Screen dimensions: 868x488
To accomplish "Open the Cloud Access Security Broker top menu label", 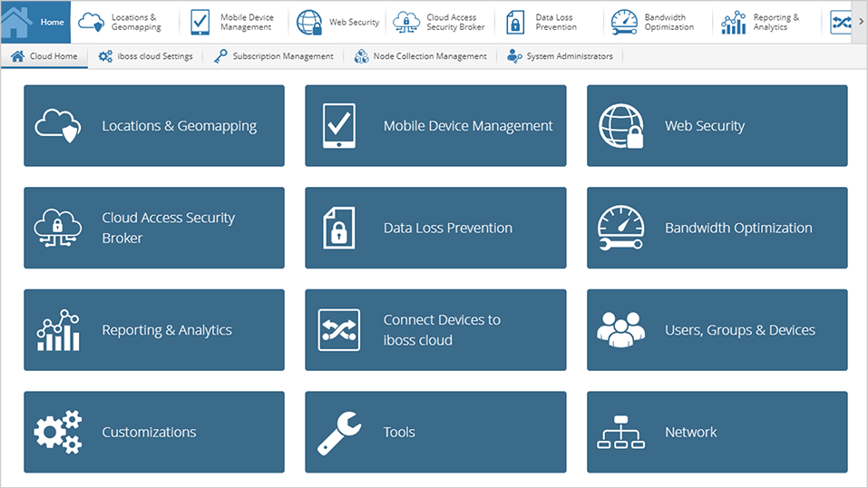I will click(455, 22).
